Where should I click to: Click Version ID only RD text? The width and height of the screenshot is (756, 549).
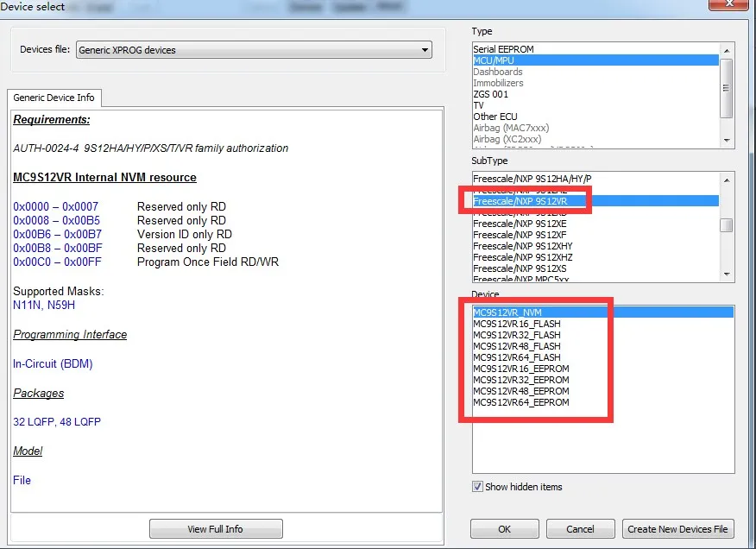(185, 235)
